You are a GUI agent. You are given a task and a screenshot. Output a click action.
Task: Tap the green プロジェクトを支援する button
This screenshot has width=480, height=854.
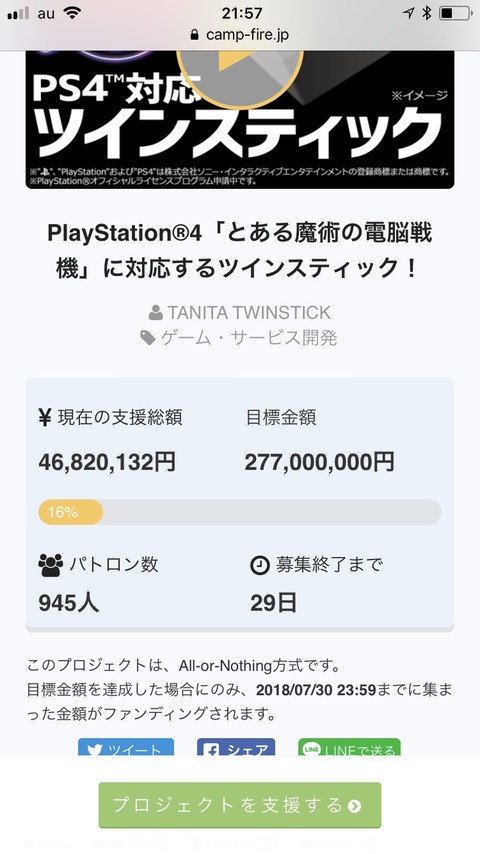click(x=240, y=805)
